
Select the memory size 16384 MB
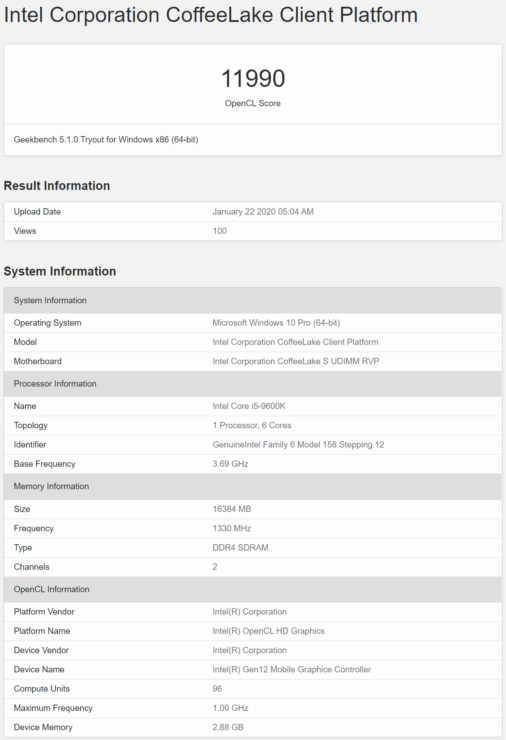coord(232,509)
